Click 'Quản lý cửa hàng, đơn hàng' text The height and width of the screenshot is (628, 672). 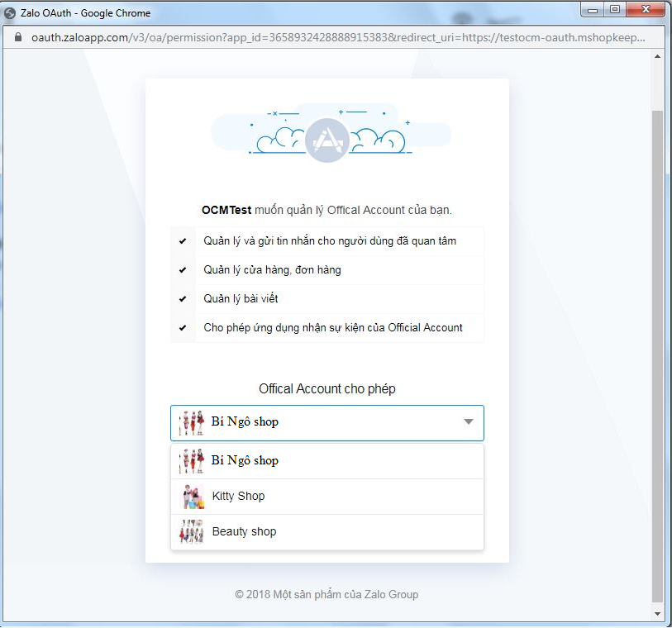272,270
